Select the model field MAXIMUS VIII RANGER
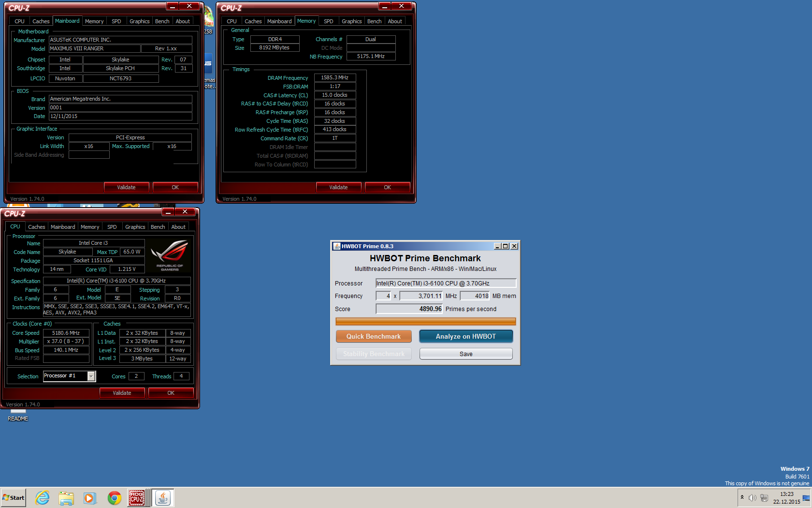812x508 pixels. click(94, 49)
